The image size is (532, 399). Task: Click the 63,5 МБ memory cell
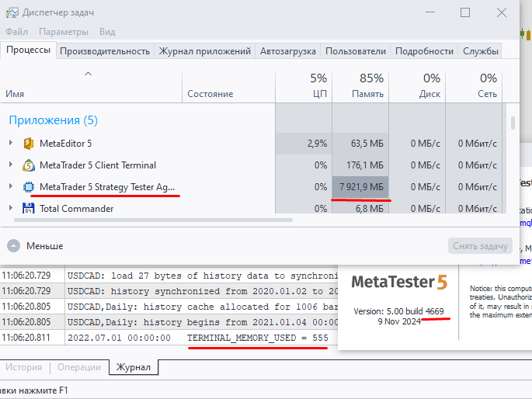(360, 144)
